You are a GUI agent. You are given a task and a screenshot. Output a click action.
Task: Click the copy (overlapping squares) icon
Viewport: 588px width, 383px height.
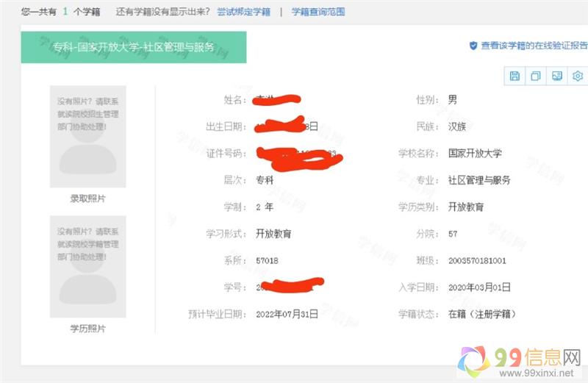tap(536, 76)
